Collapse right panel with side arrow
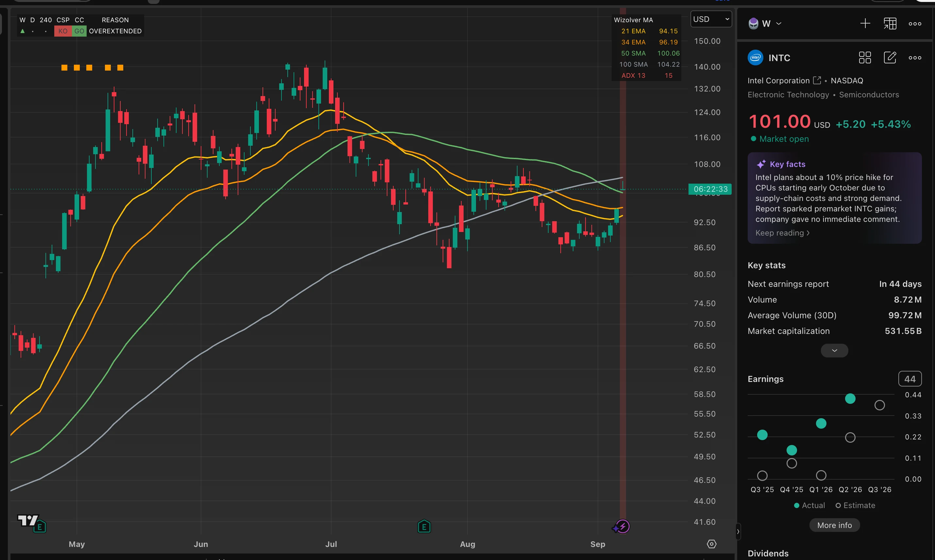Screen dimensions: 935x560 tap(738, 532)
